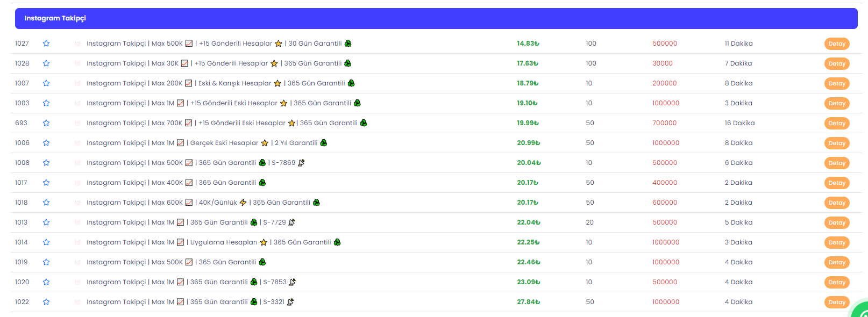This screenshot has height=317, width=868.
Task: Click the 11 Dakika time cell
Action: [738, 44]
